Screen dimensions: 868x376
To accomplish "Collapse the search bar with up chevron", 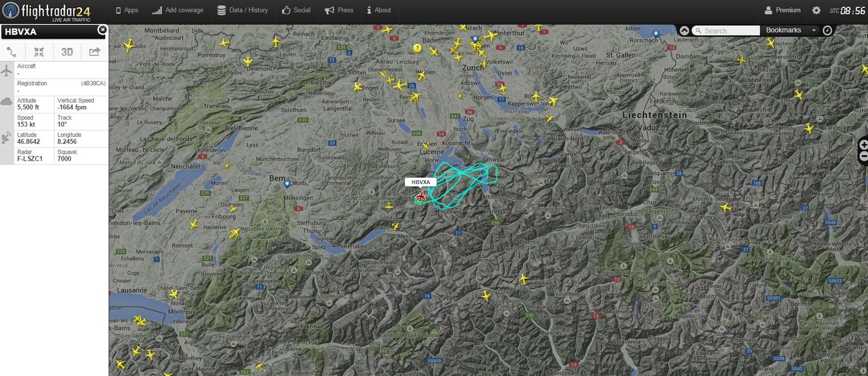I will coord(684,30).
